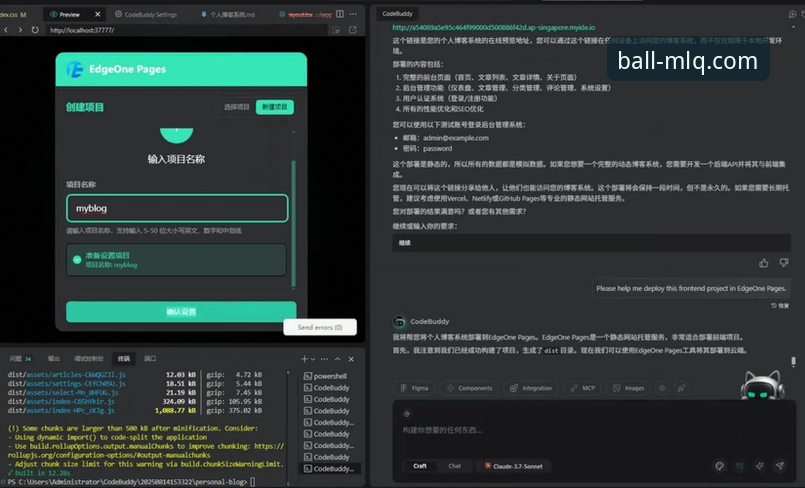Click the rocket deploy icon in chat toolbar
The image size is (805, 488).
[681, 388]
